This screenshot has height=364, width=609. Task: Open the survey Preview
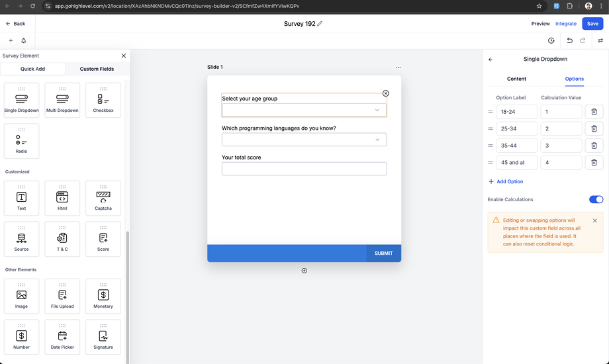pos(540,24)
